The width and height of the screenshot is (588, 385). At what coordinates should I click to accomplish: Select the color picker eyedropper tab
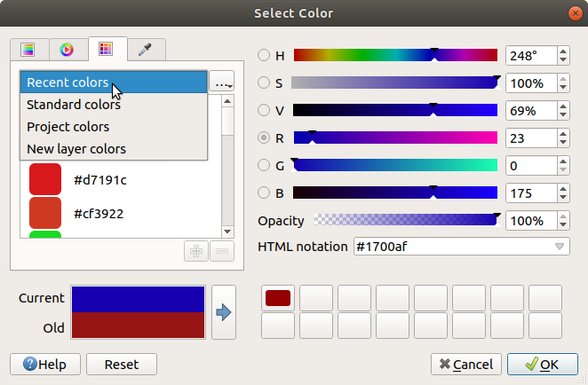(x=145, y=49)
